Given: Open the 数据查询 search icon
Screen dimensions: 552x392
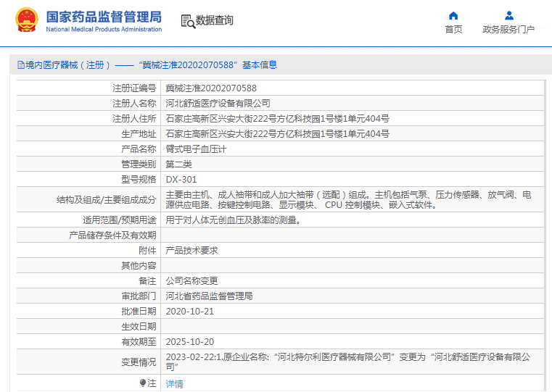Looking at the screenshot, I should [188, 21].
